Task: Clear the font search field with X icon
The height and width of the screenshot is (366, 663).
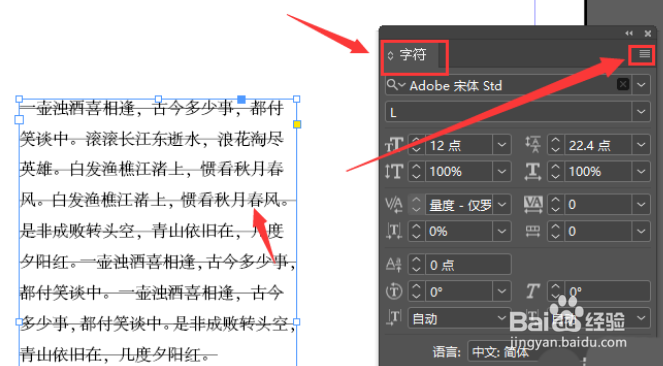Action: [623, 84]
